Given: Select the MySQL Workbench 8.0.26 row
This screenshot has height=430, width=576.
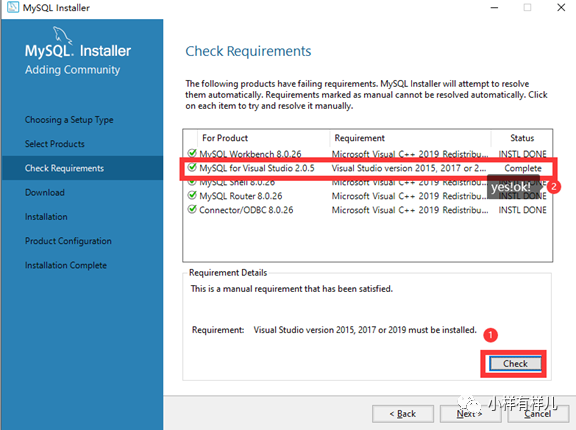Looking at the screenshot, I should pyautogui.click(x=367, y=154).
